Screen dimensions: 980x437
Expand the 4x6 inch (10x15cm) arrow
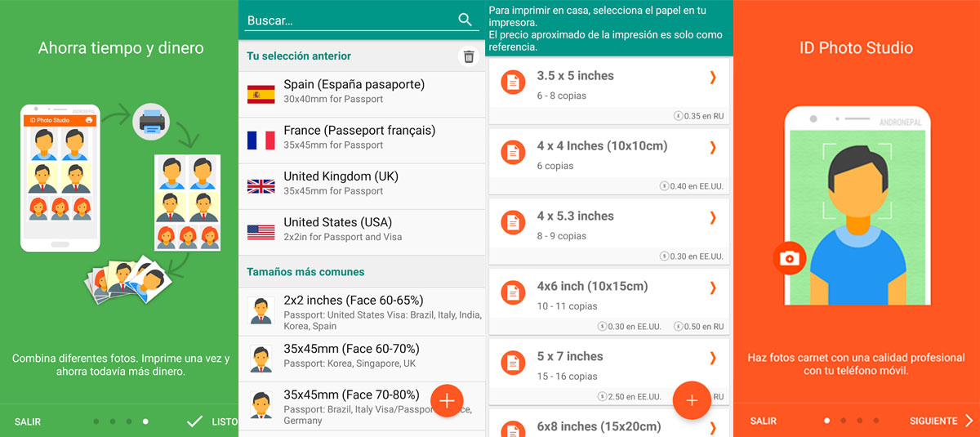point(712,288)
